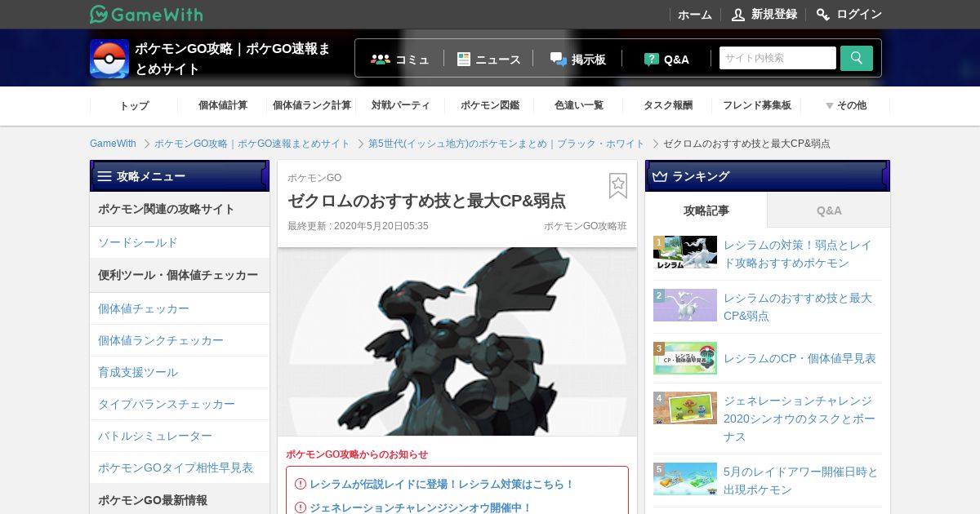Click the Zekrom artwork image
Viewport: 980px width, 514px height.
[x=457, y=341]
